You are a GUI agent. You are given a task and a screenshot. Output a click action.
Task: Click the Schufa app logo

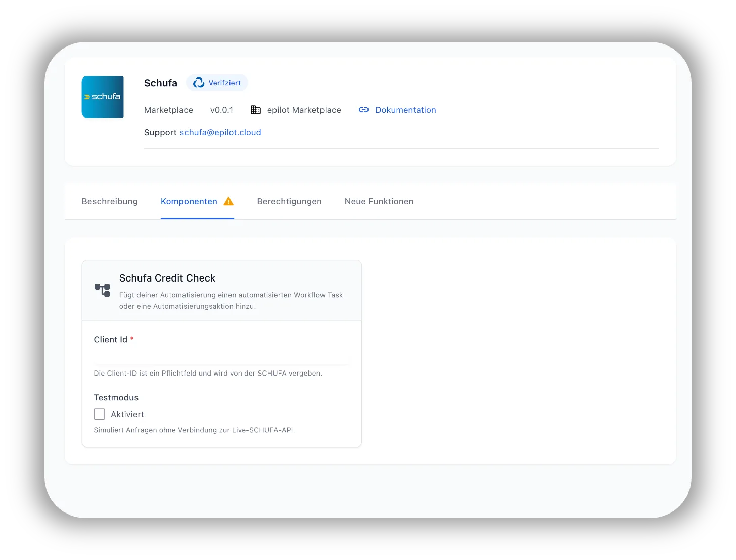pyautogui.click(x=103, y=97)
